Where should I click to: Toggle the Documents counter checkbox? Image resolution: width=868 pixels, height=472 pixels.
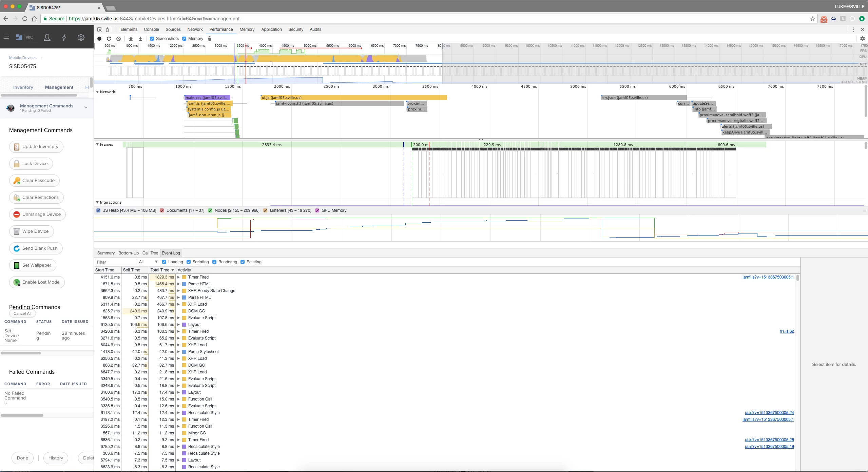162,210
